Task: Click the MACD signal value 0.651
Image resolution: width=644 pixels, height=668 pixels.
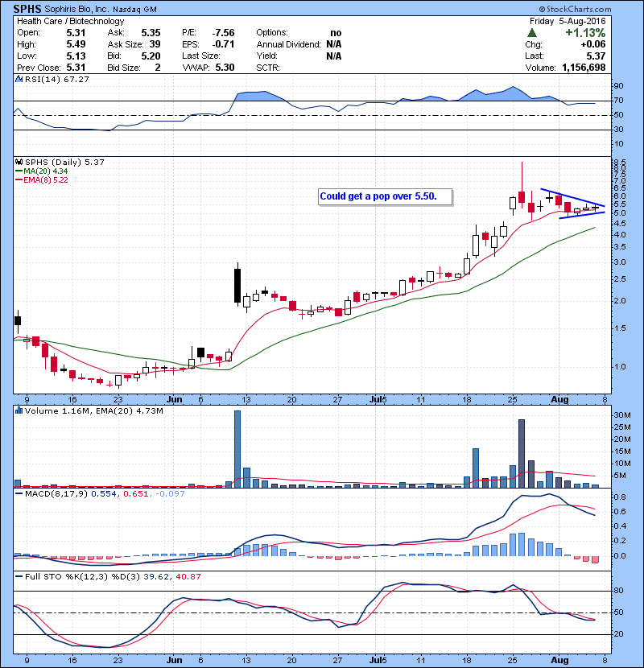Action: (135, 494)
